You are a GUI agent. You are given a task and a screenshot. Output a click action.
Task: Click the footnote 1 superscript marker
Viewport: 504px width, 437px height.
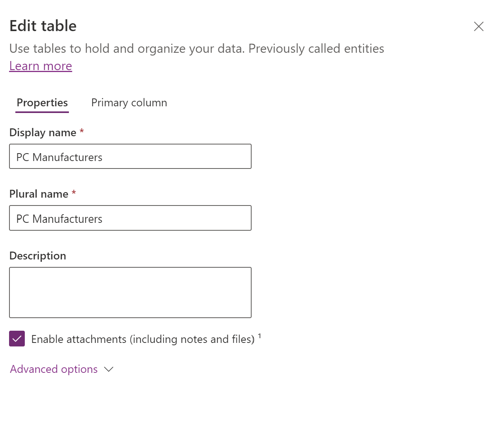tap(259, 336)
